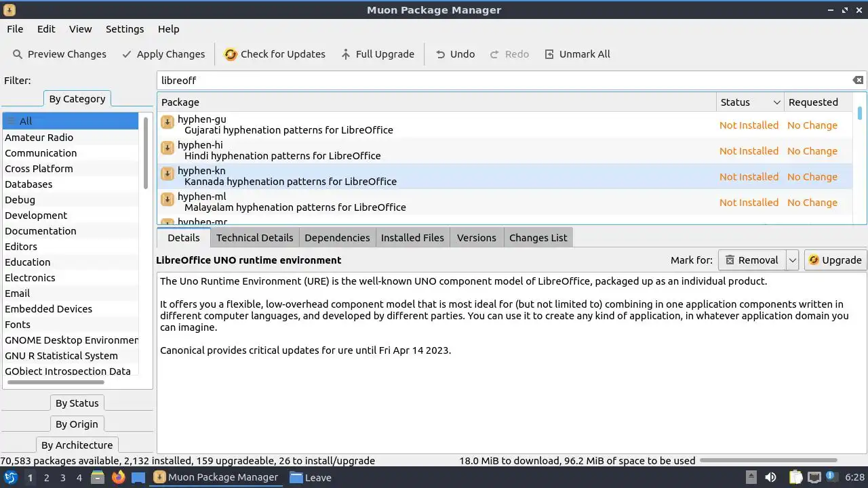Click the hyphen-gu package icon
The height and width of the screenshot is (488, 868).
click(x=167, y=122)
